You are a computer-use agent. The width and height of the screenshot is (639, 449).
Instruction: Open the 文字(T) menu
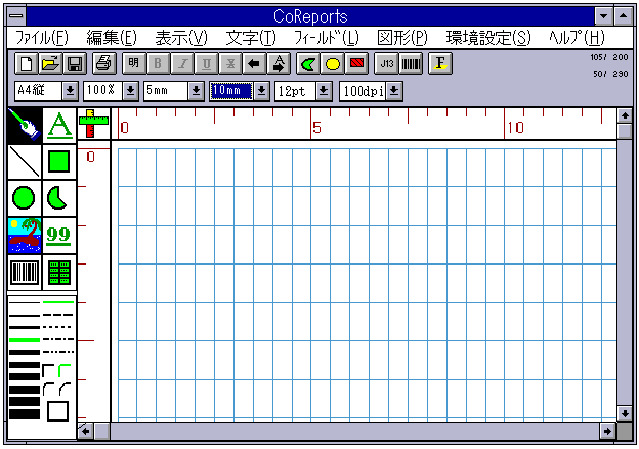tap(251, 38)
